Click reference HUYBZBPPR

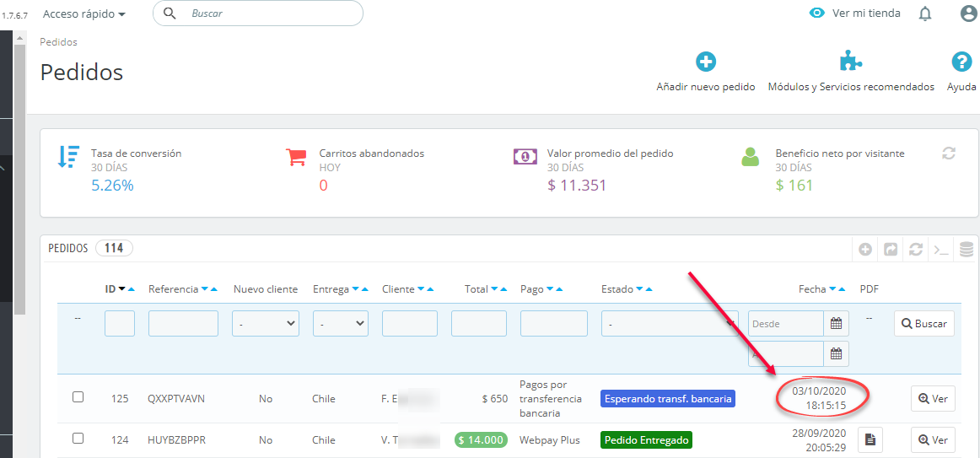pyautogui.click(x=177, y=440)
